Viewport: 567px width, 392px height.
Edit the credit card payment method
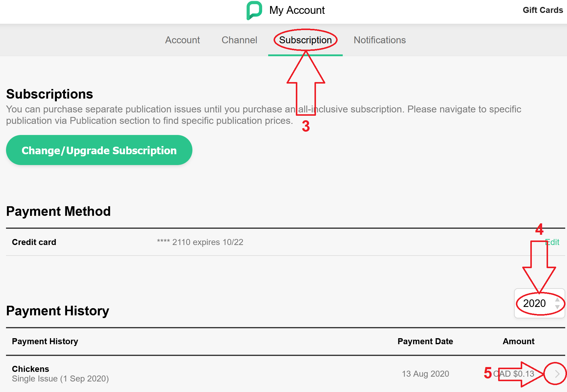[552, 242]
